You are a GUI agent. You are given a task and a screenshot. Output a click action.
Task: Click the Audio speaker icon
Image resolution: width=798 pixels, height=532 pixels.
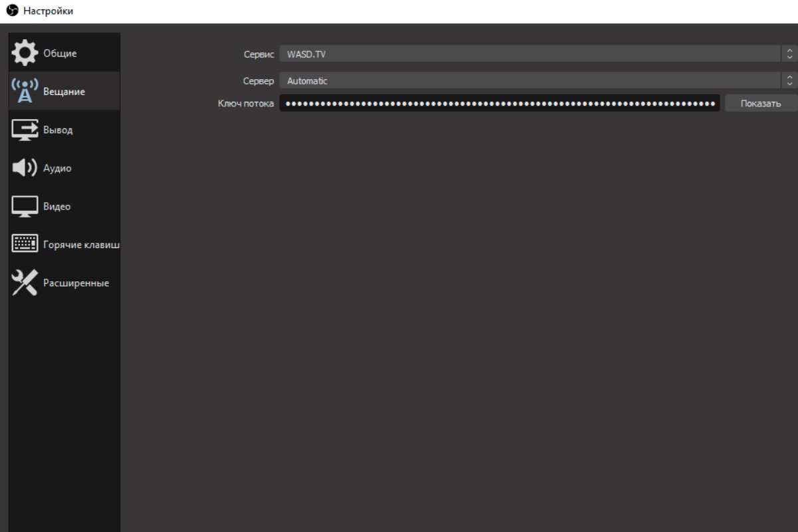[25, 168]
